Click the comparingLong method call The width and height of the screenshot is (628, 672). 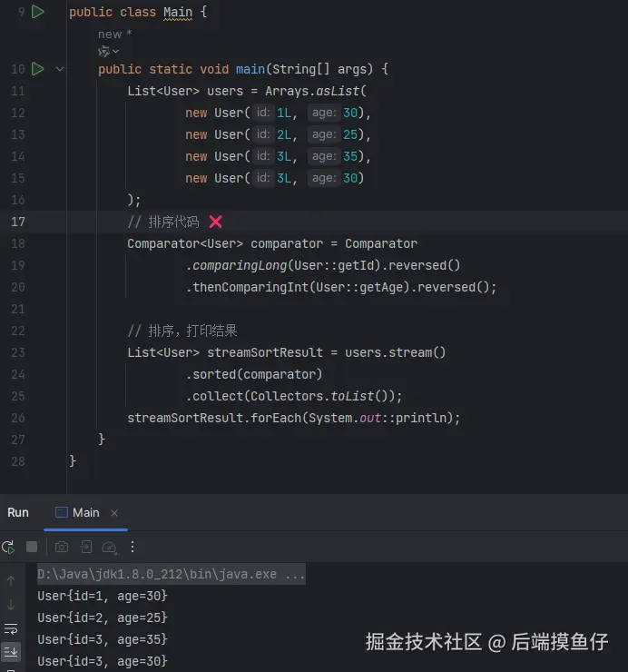(240, 266)
